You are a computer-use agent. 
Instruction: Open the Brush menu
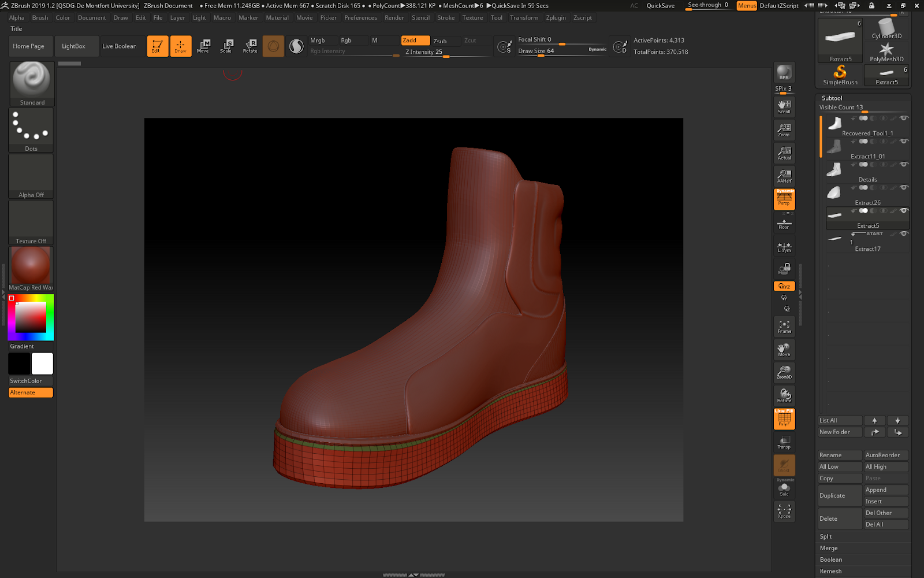[40, 18]
